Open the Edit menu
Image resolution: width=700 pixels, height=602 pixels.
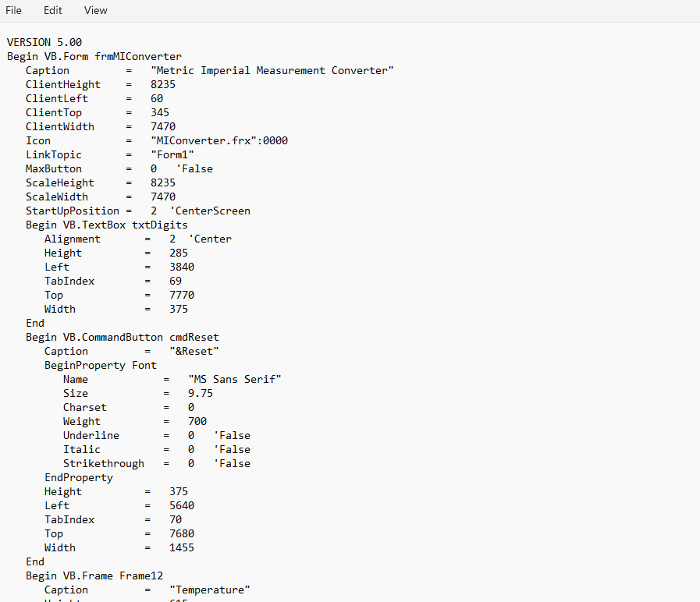click(x=52, y=10)
